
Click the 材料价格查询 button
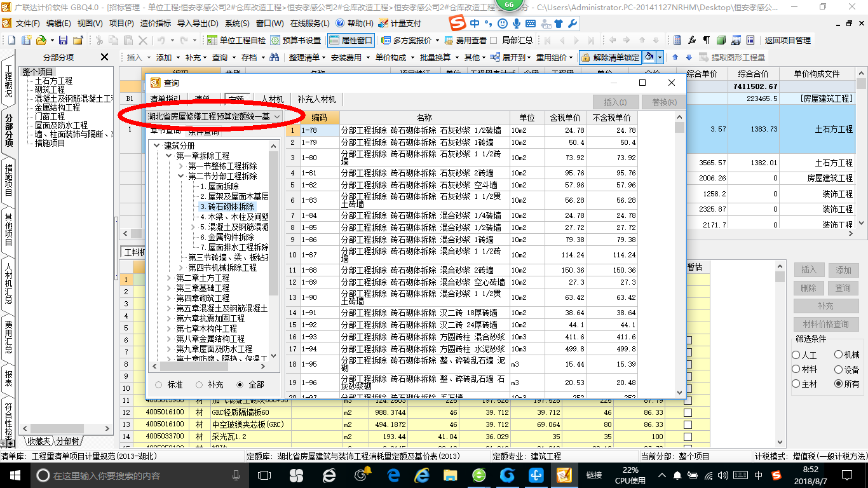coord(826,324)
